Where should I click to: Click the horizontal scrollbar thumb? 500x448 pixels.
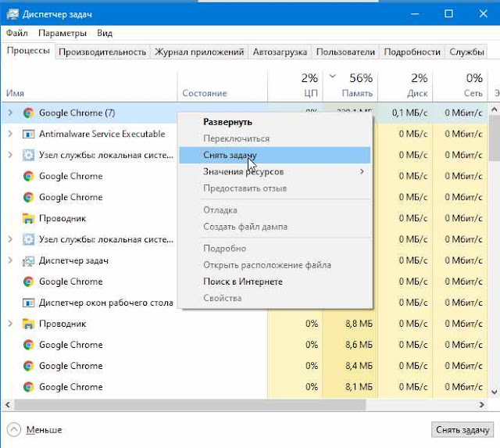pyautogui.click(x=190, y=405)
